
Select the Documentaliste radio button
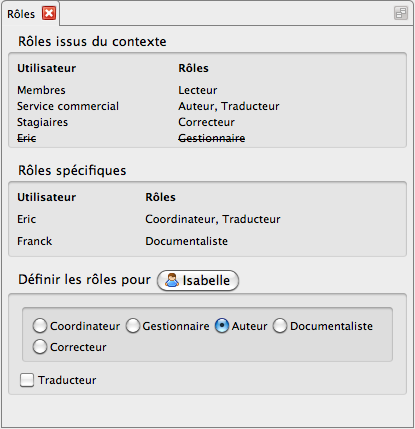point(280,326)
